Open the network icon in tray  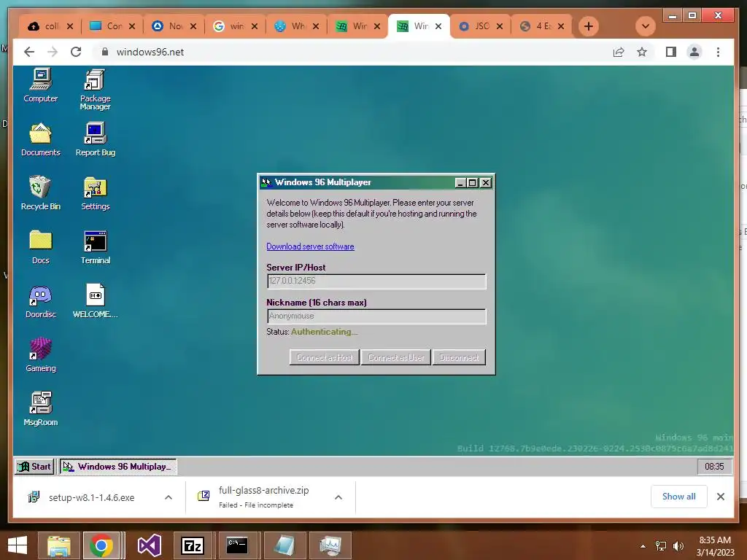coord(661,546)
